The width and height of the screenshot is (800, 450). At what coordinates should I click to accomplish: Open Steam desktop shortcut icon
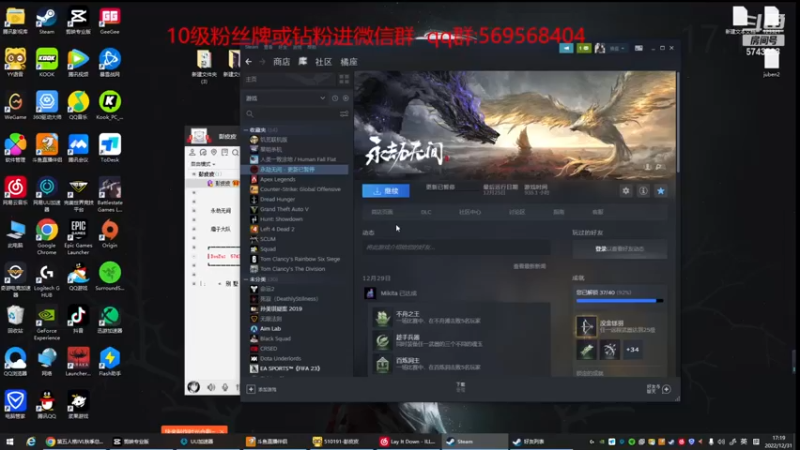pyautogui.click(x=46, y=21)
